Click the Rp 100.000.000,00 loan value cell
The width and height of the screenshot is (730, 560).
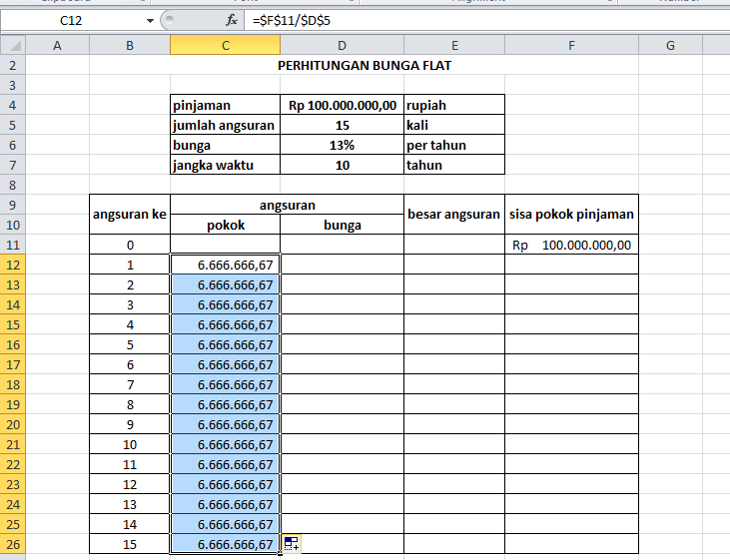click(x=342, y=105)
